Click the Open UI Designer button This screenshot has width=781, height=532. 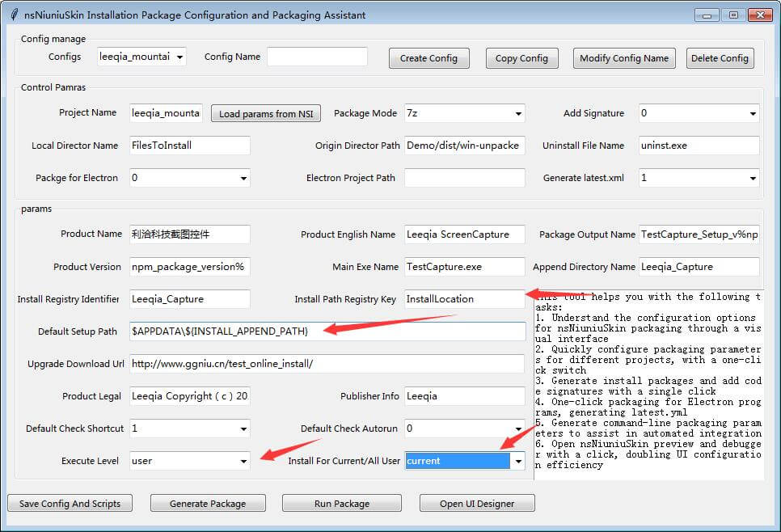pos(477,503)
